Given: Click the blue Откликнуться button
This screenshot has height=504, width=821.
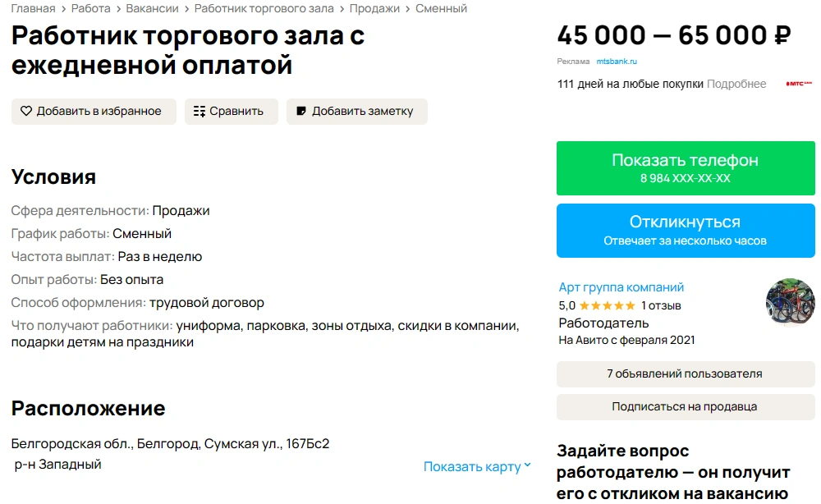Looking at the screenshot, I should point(685,230).
